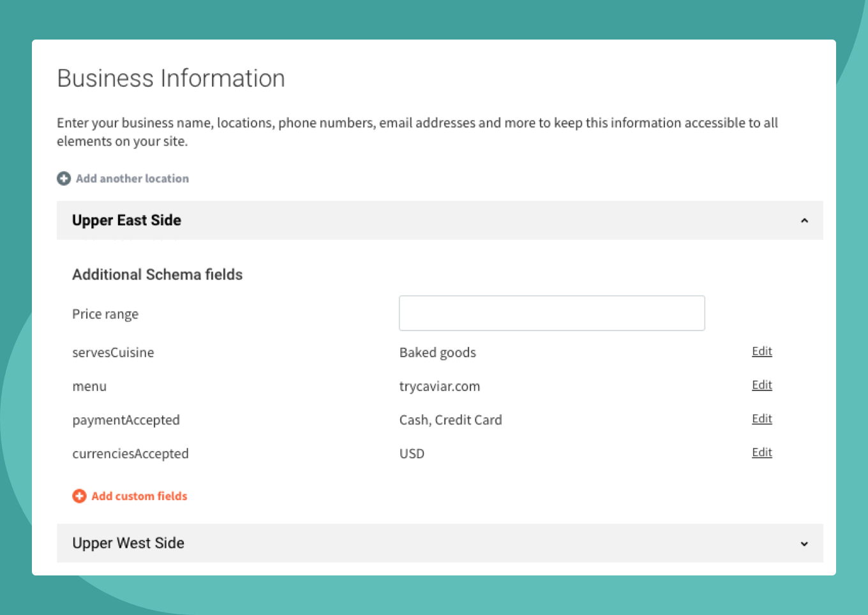Select the USD value
Image resolution: width=868 pixels, height=615 pixels.
(x=412, y=454)
